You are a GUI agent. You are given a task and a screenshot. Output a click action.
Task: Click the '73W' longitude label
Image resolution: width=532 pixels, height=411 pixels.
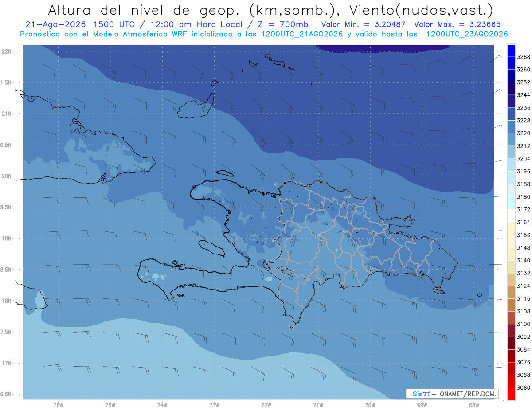tap(214, 405)
